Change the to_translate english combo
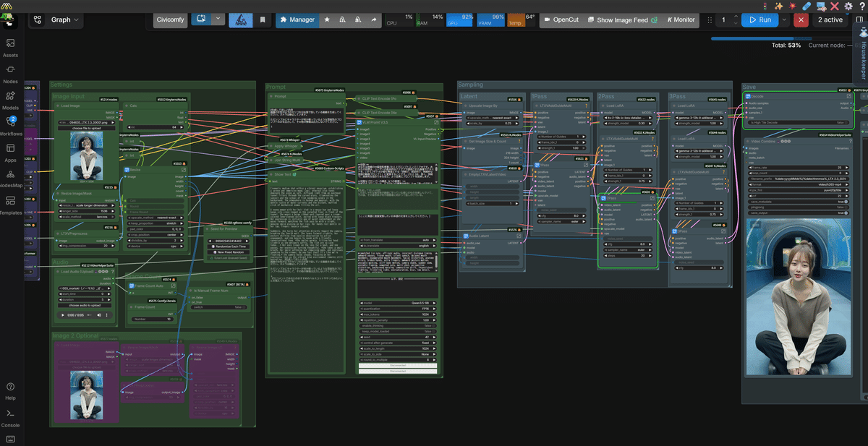The image size is (868, 446). point(398,246)
